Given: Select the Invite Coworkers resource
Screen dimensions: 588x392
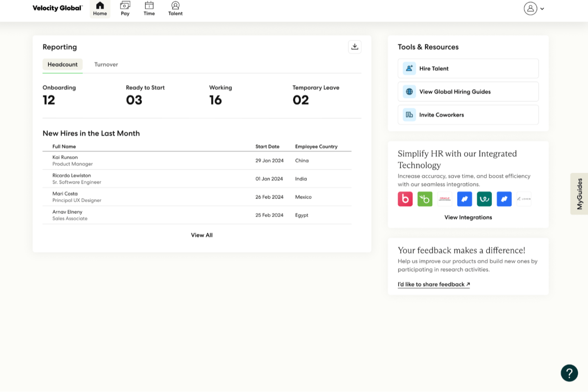Looking at the screenshot, I should 468,115.
